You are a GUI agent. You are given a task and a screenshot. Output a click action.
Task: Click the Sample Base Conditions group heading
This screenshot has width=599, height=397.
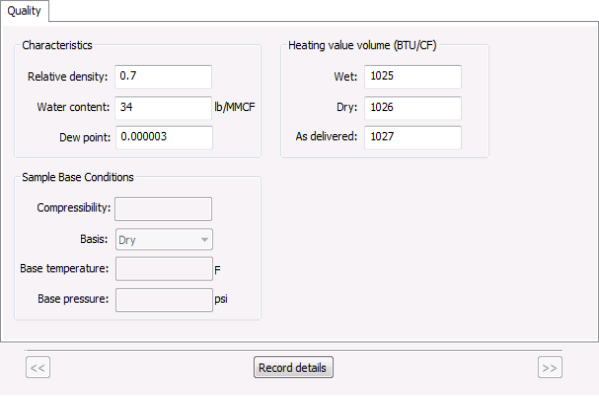[78, 177]
